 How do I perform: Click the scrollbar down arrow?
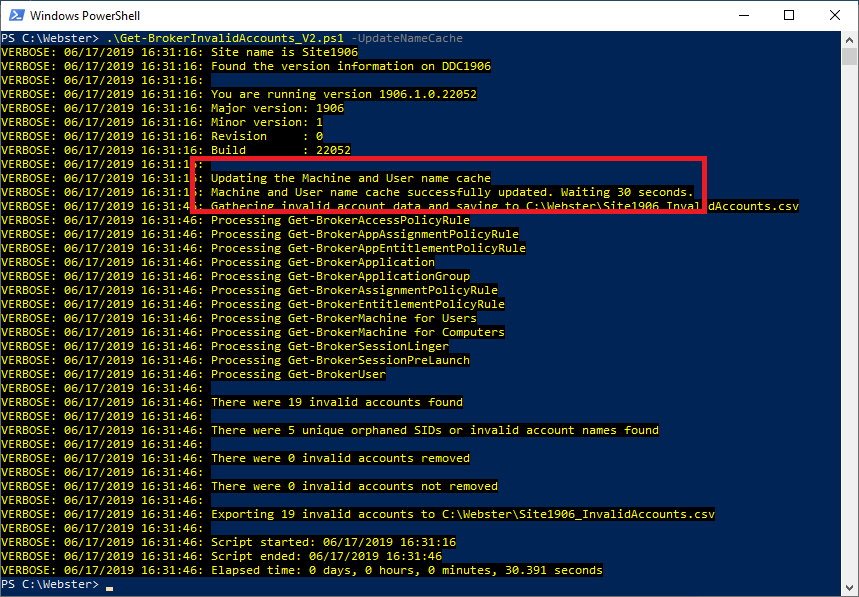tap(849, 588)
